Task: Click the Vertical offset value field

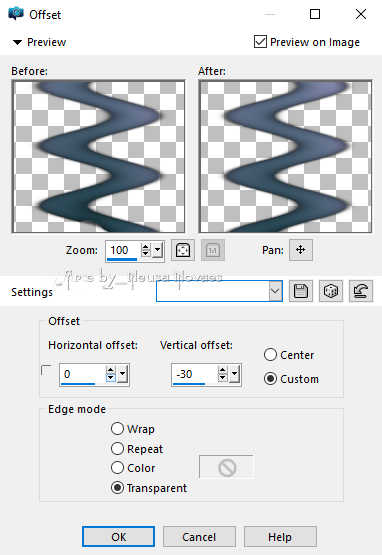Action: 194,374
